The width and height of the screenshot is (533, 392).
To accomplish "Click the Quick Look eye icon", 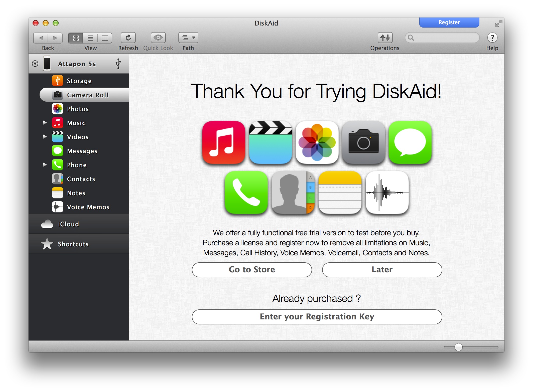I will tap(158, 38).
